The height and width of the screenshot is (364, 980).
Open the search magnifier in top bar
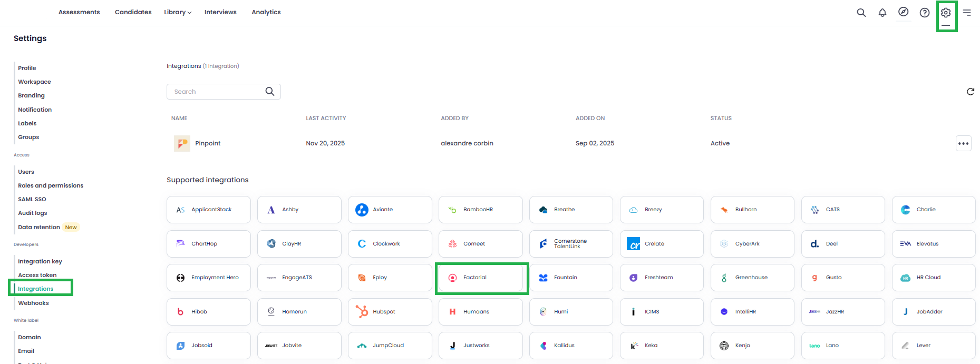[861, 13]
